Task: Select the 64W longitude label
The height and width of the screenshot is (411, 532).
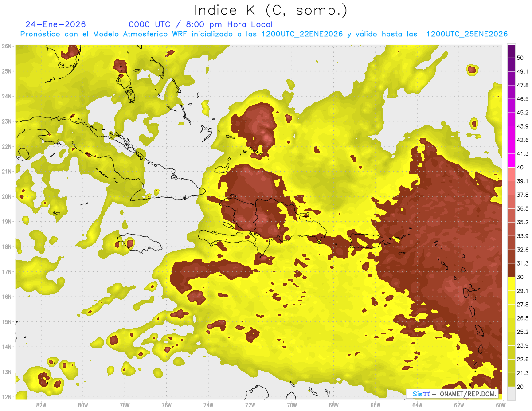Action: (x=417, y=405)
